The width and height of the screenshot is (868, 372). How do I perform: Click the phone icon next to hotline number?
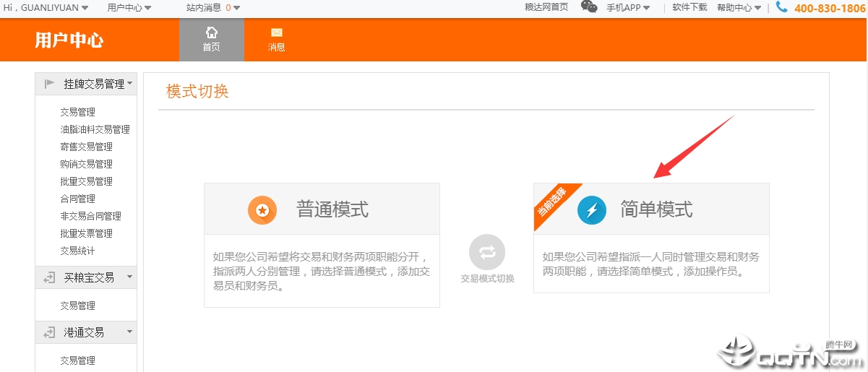point(781,7)
